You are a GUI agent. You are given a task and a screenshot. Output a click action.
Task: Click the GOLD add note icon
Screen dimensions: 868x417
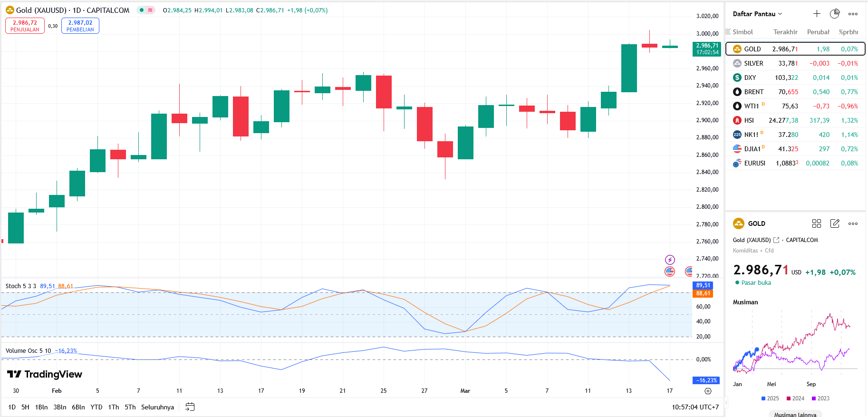[835, 223]
